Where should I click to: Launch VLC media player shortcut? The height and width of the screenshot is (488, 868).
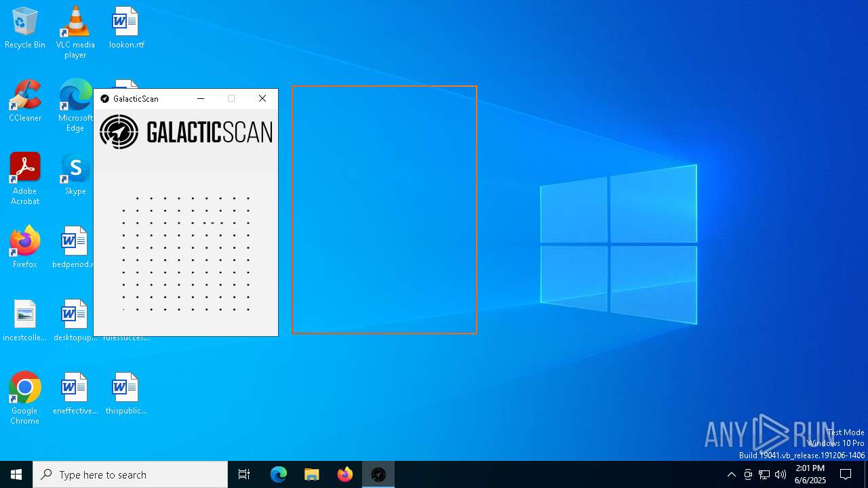75,32
